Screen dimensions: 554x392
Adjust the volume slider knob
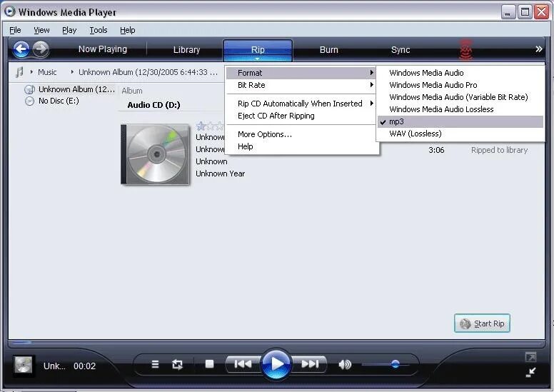(x=396, y=364)
